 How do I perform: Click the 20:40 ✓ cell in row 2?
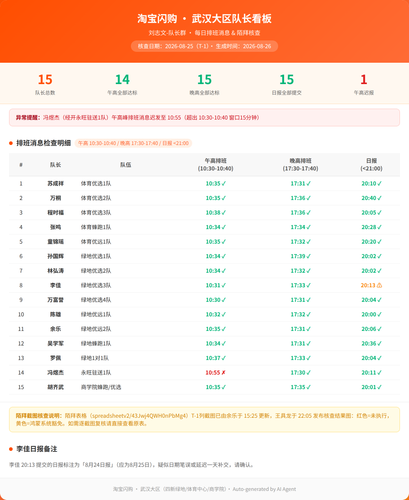tap(371, 198)
